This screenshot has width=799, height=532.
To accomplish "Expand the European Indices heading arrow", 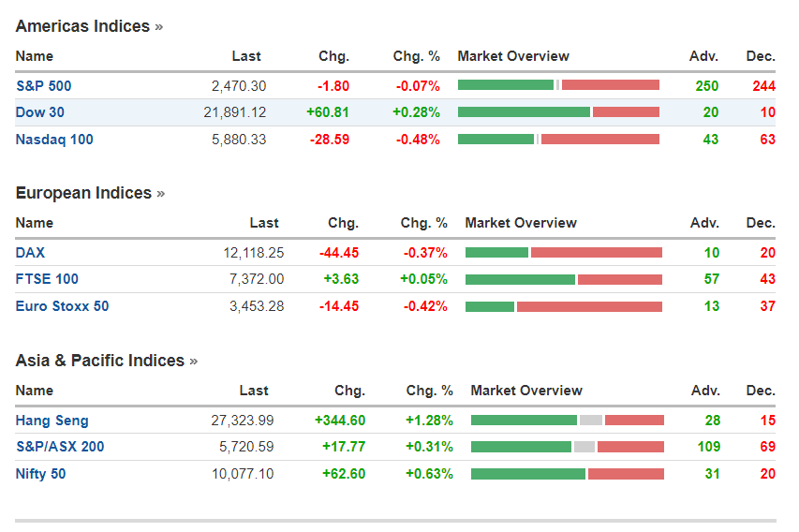I will click(x=160, y=194).
